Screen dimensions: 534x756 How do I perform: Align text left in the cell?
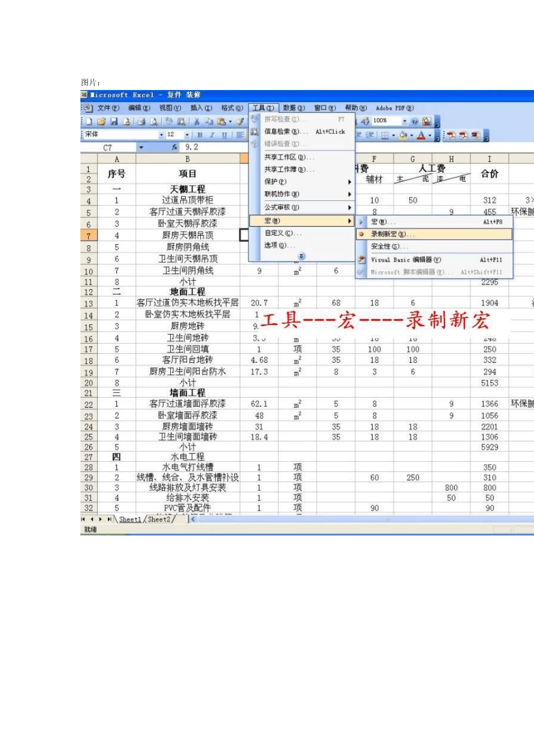pyautogui.click(x=240, y=135)
